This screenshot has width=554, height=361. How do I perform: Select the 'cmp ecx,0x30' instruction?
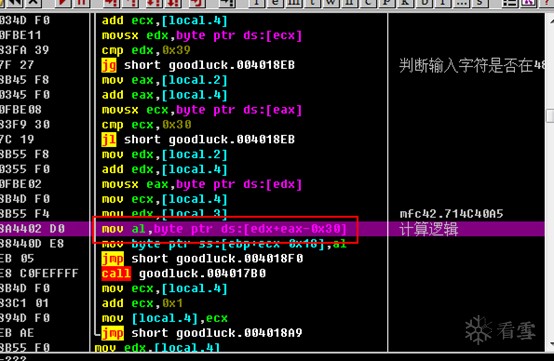coord(146,125)
